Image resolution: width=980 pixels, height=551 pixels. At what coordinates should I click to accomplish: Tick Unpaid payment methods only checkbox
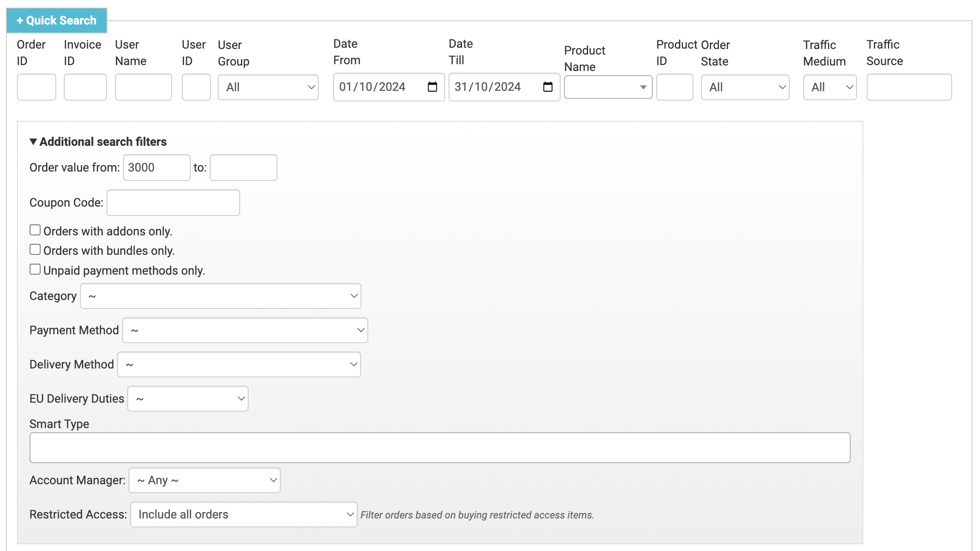pyautogui.click(x=35, y=270)
